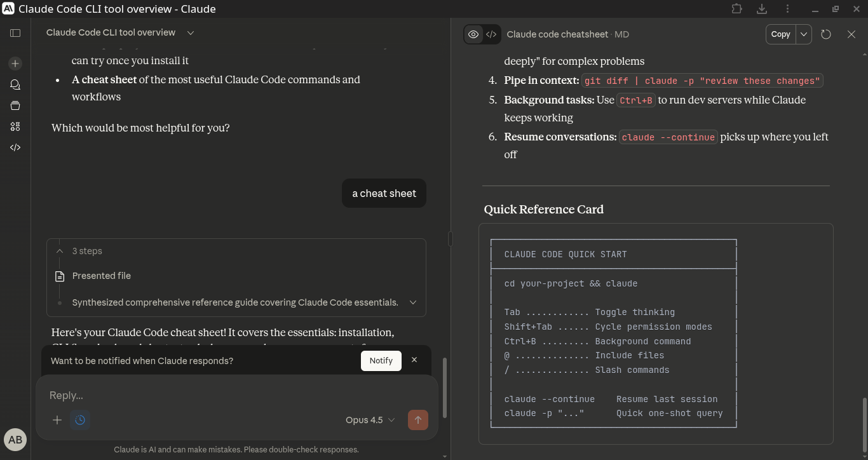Enable artifact preview with the eye toggle
The image size is (868, 460).
coord(473,34)
